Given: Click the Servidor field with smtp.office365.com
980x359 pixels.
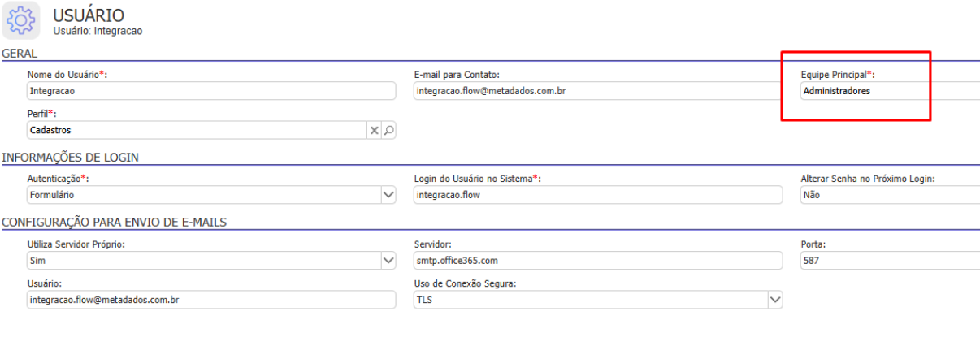Looking at the screenshot, I should pyautogui.click(x=598, y=260).
